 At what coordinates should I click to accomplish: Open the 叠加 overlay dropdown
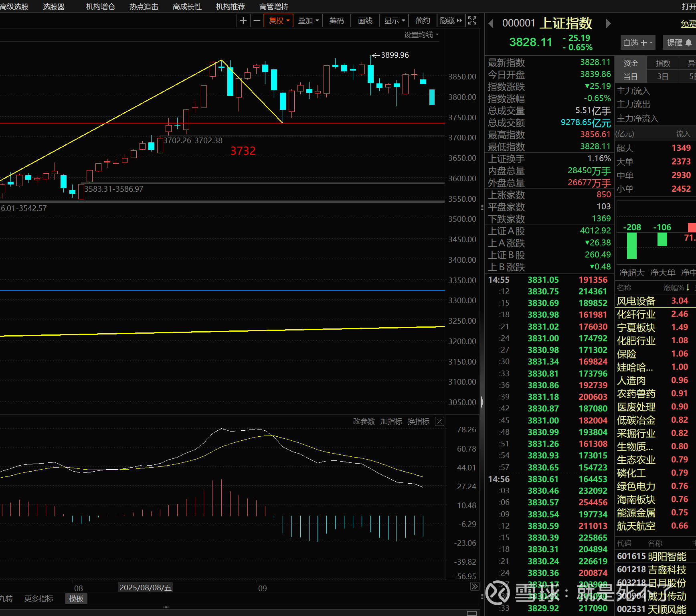[308, 20]
